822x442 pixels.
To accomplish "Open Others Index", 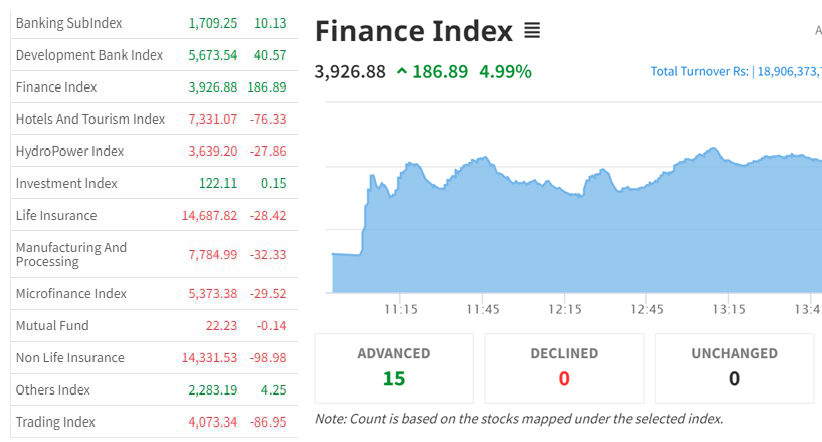I will [x=53, y=389].
